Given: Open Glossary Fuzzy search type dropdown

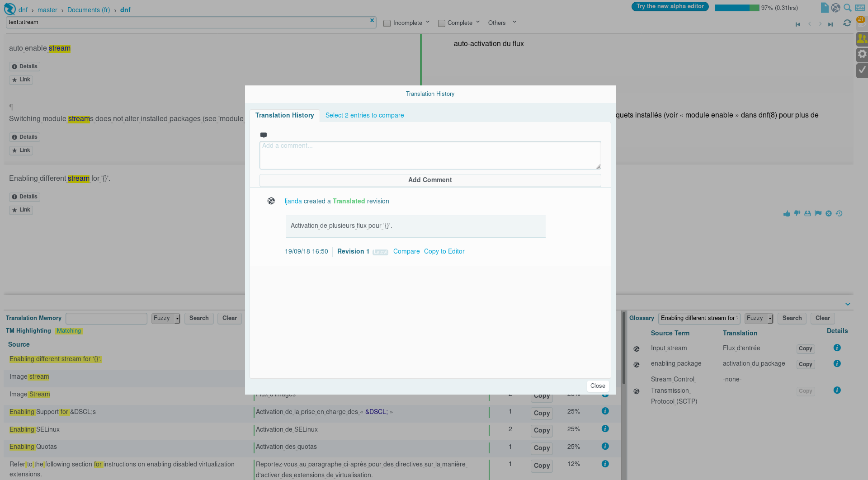Looking at the screenshot, I should tap(759, 318).
